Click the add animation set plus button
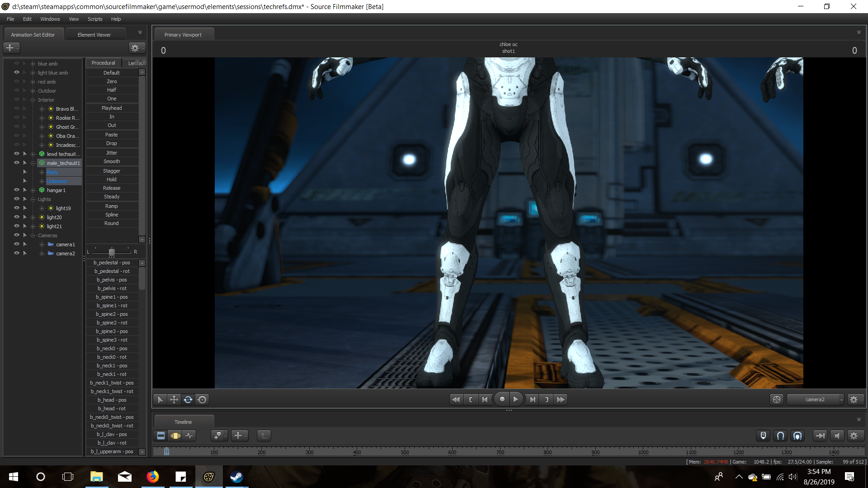 point(11,47)
